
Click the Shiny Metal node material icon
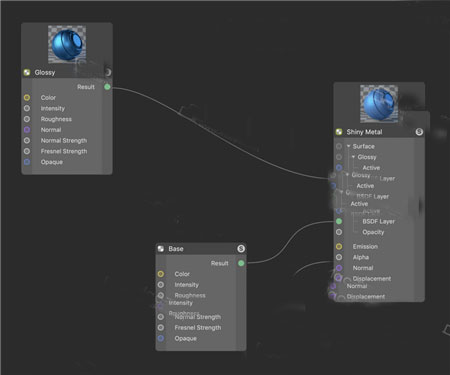coord(339,132)
